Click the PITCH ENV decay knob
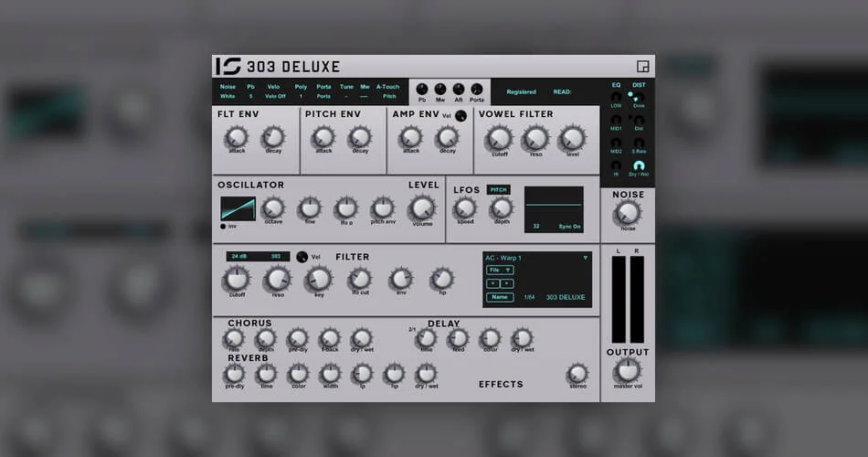The image size is (868, 457). pos(360,137)
